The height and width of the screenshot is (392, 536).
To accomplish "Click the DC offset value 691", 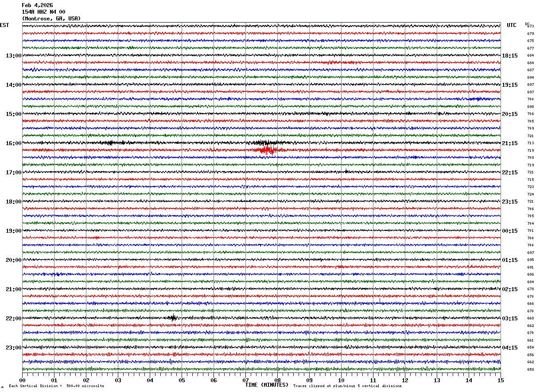I will tap(531, 267).
